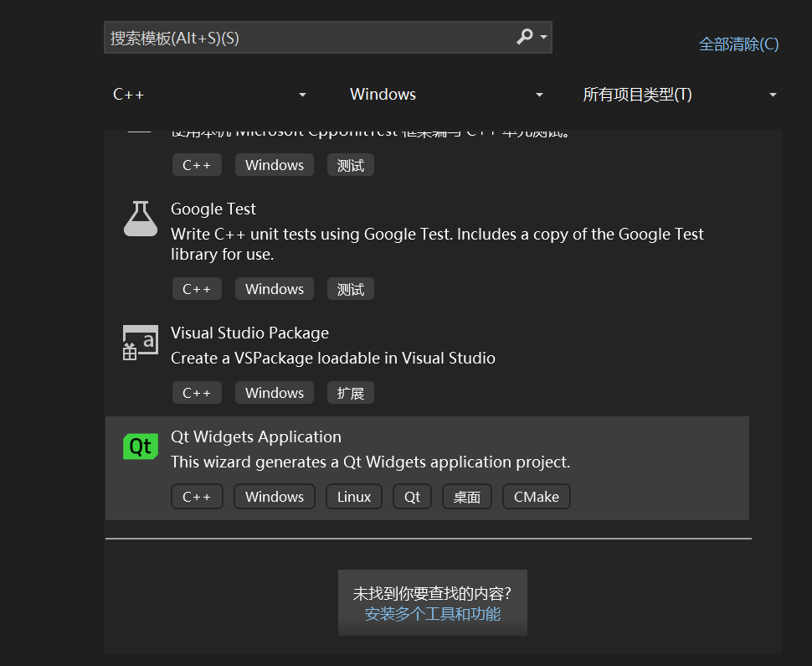Click the 全部清除 clear all link
Image resolution: width=812 pixels, height=666 pixels.
(x=737, y=44)
